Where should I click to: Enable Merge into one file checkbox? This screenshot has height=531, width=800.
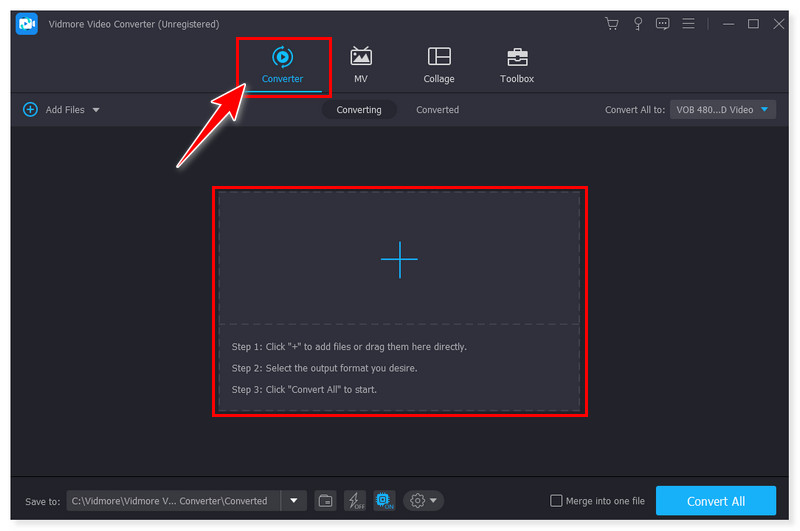point(557,501)
